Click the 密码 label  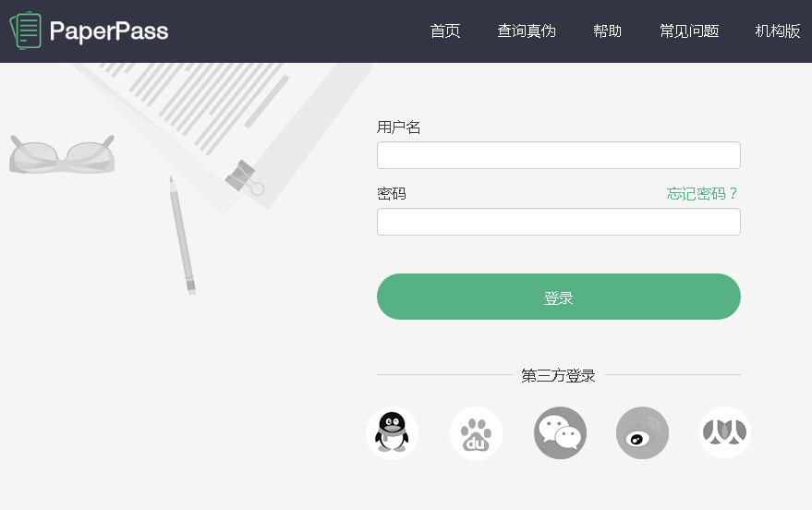[392, 194]
